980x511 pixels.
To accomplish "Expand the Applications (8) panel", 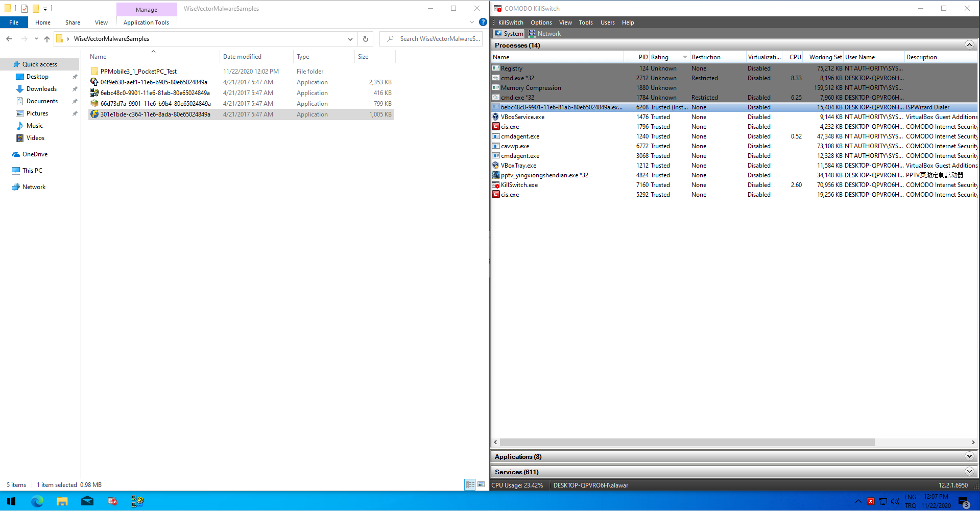I will coord(969,456).
